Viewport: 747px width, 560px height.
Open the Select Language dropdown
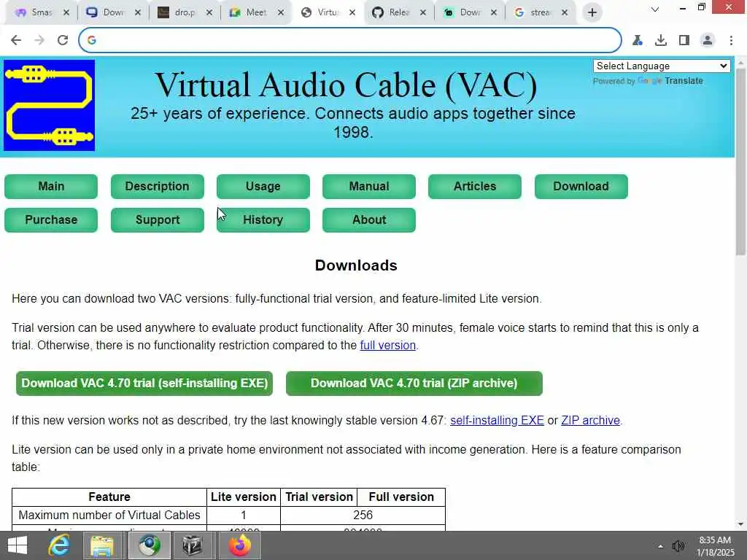[x=661, y=66]
